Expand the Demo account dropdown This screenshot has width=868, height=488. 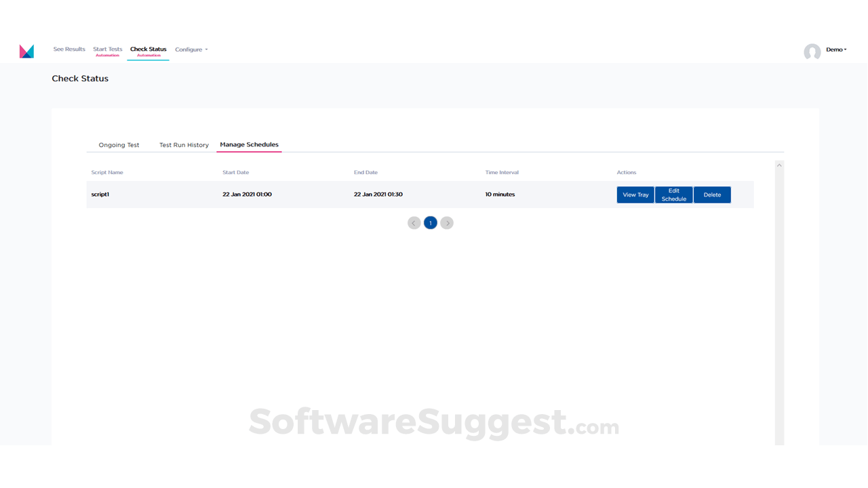pyautogui.click(x=835, y=49)
